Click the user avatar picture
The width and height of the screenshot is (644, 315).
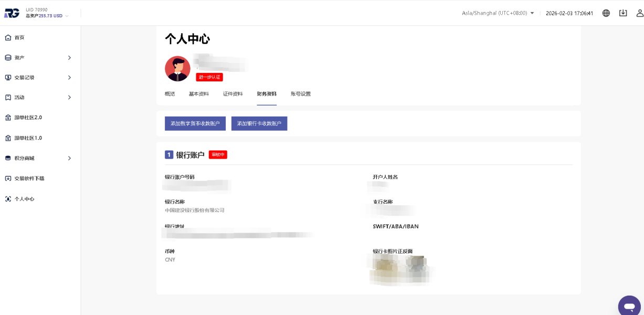[177, 69]
